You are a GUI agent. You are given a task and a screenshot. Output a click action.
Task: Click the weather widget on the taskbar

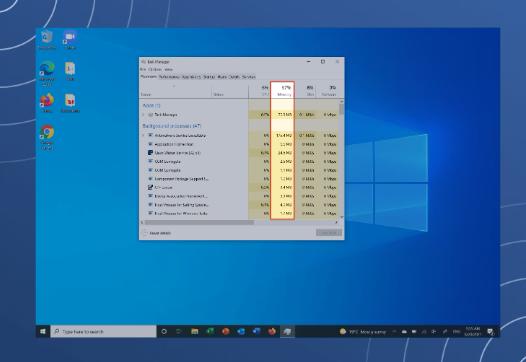[363, 332]
